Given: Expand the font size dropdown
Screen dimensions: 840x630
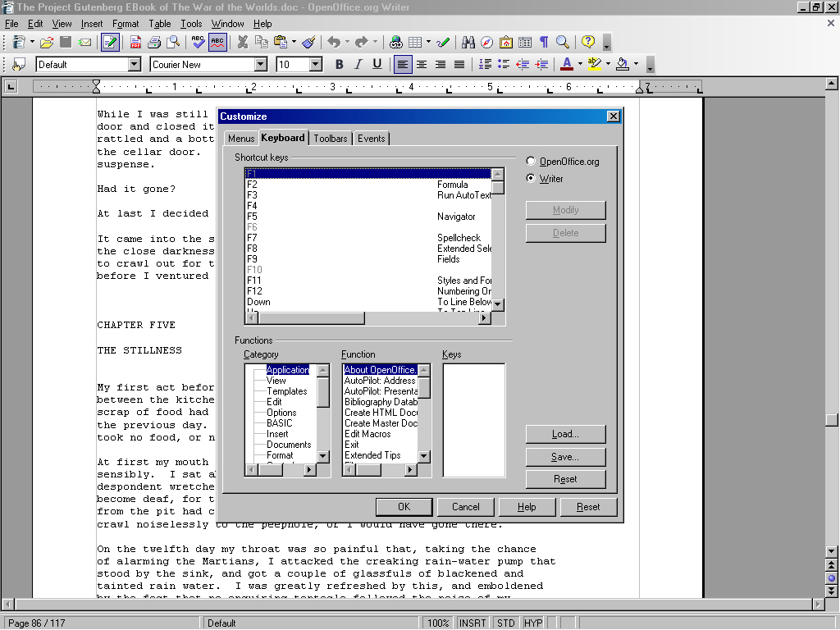Looking at the screenshot, I should 315,64.
